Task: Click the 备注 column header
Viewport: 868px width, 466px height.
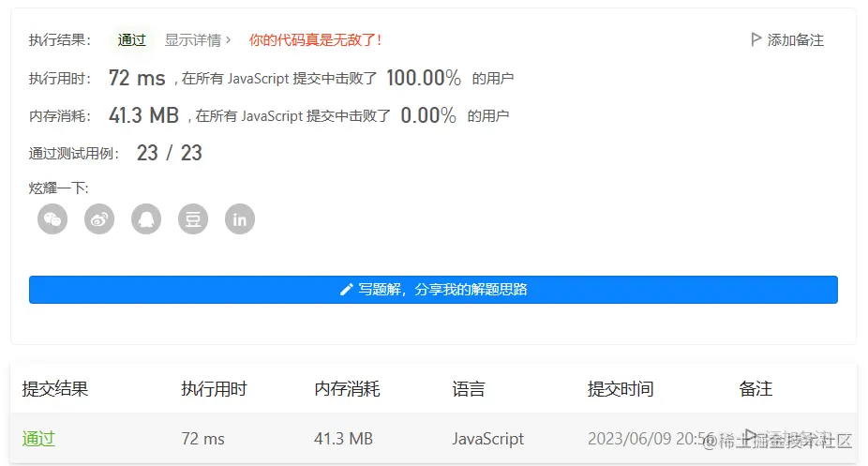Action: 756,389
